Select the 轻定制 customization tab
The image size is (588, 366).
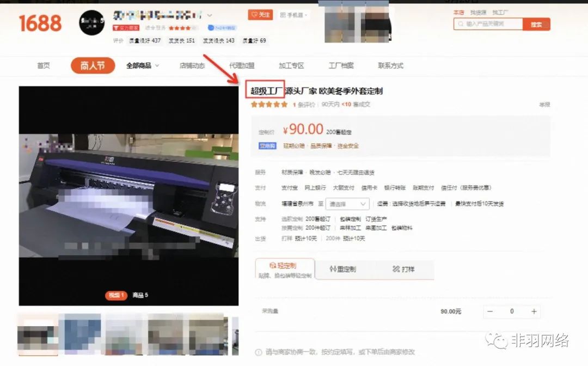285,269
